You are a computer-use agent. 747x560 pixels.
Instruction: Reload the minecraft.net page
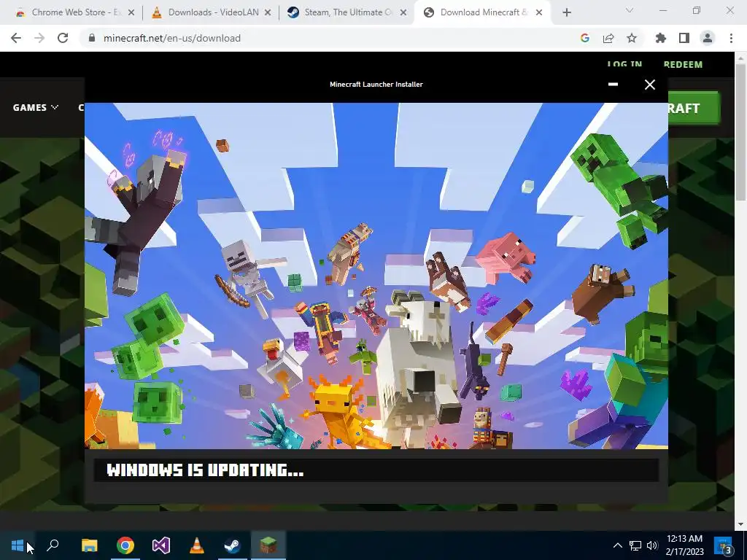(63, 38)
